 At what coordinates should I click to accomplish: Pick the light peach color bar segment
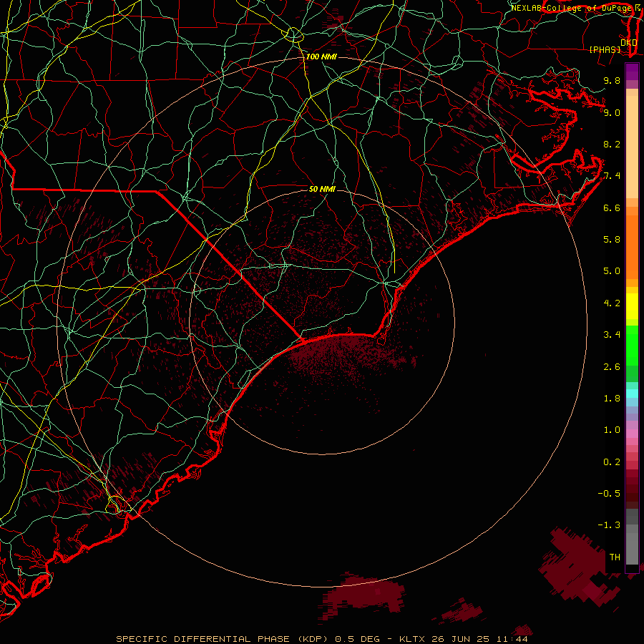click(632, 147)
